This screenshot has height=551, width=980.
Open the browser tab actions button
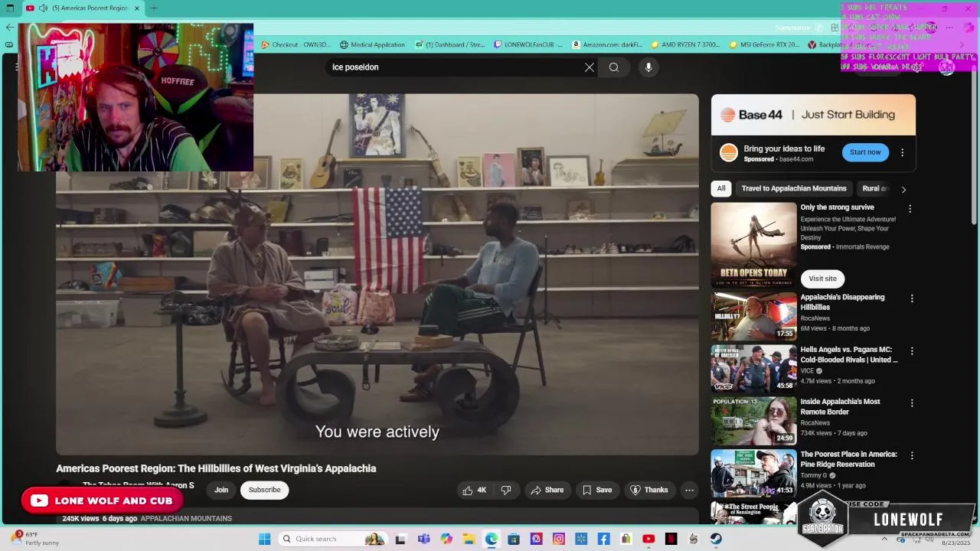point(10,8)
